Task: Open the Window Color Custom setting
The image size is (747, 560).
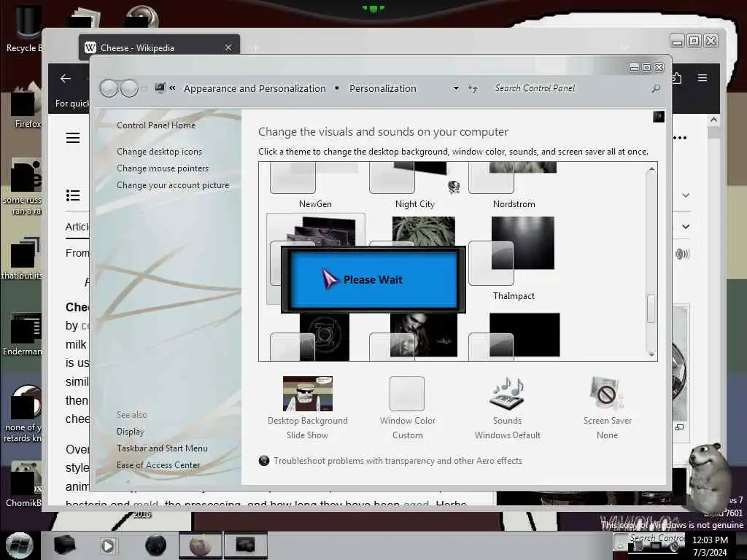Action: pyautogui.click(x=407, y=408)
